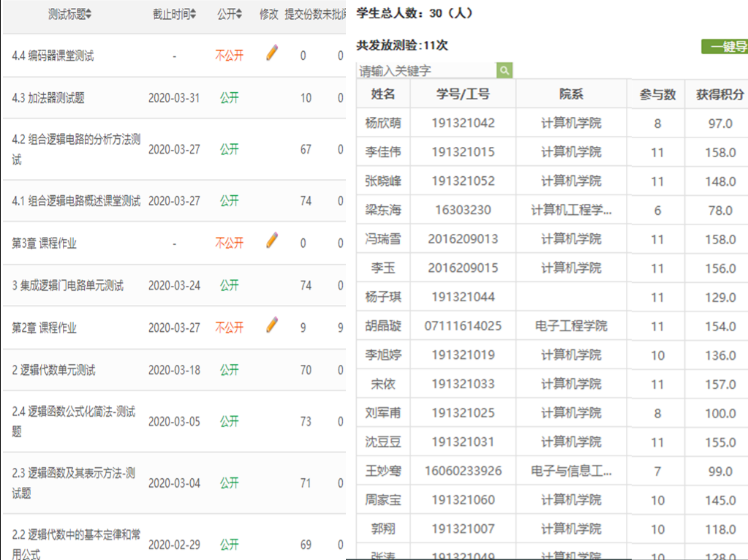Click the edit pencil for 第3章 课程作业

click(x=272, y=240)
